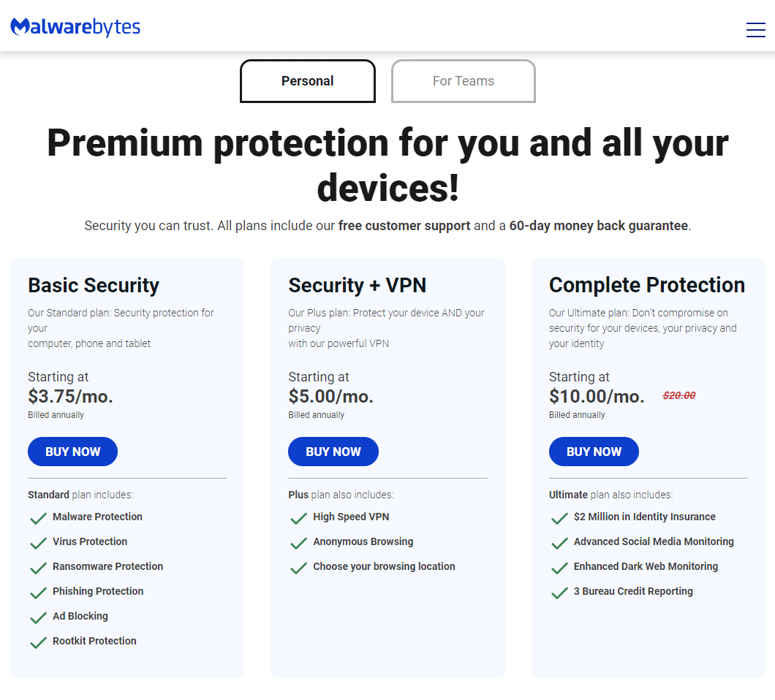Click the checkmark by Enhanced Dark Web Monitoring
This screenshot has width=775, height=700.
click(x=559, y=568)
